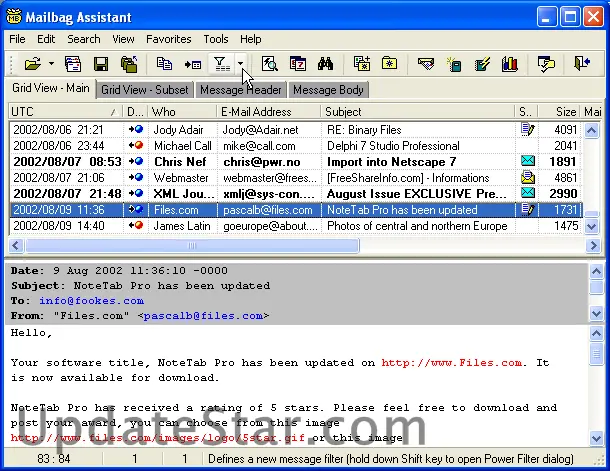The height and width of the screenshot is (471, 610).
Task: Click the calendar date toolbar icon
Action: point(298,64)
